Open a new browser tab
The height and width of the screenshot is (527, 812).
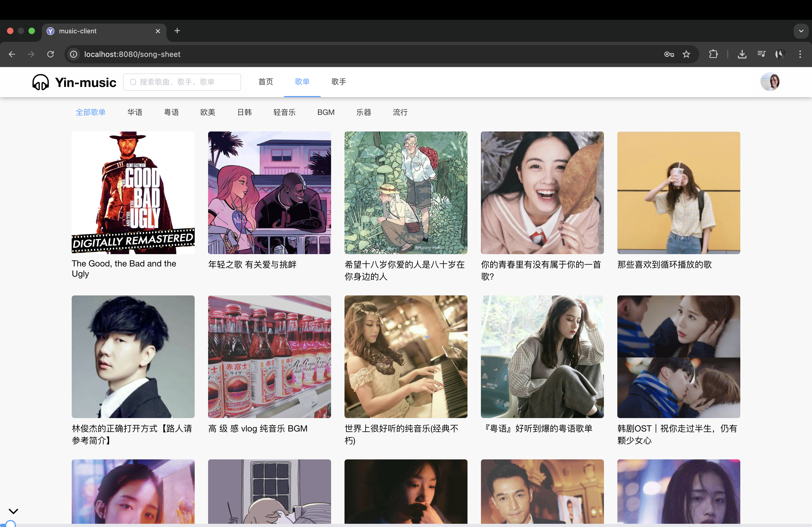pos(177,31)
